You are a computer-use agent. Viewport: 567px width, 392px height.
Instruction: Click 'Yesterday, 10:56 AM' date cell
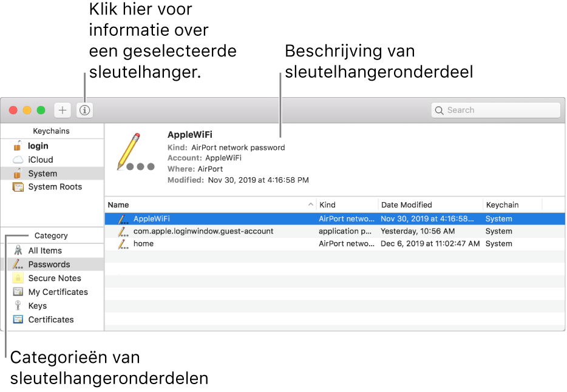(x=418, y=231)
